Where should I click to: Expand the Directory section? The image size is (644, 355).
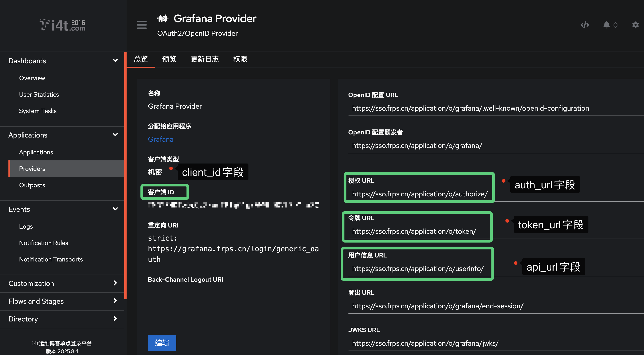115,319
